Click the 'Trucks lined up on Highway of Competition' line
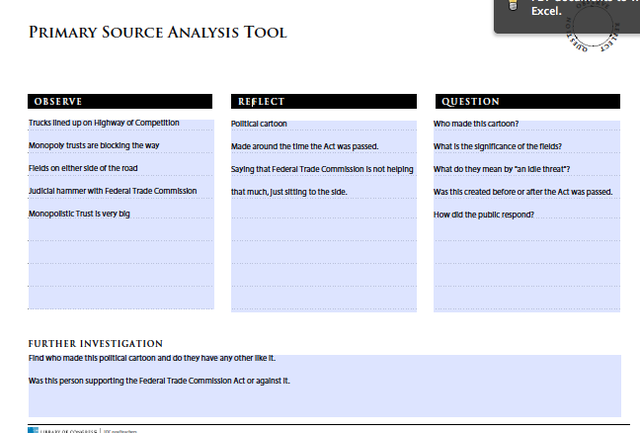This screenshot has width=640, height=433. [x=104, y=123]
